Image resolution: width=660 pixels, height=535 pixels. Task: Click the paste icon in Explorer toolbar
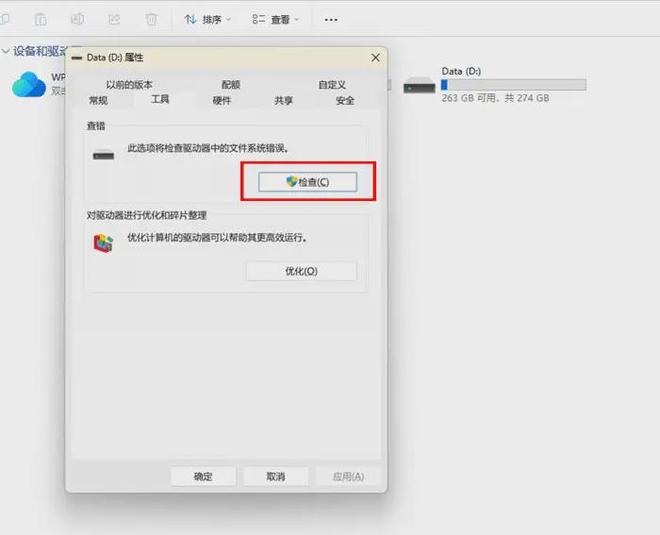[x=41, y=19]
